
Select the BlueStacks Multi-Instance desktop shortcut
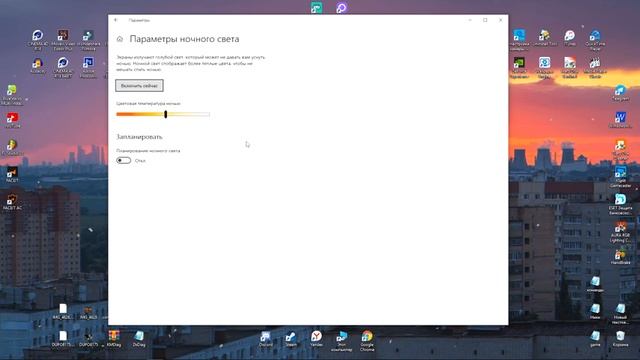12,95
